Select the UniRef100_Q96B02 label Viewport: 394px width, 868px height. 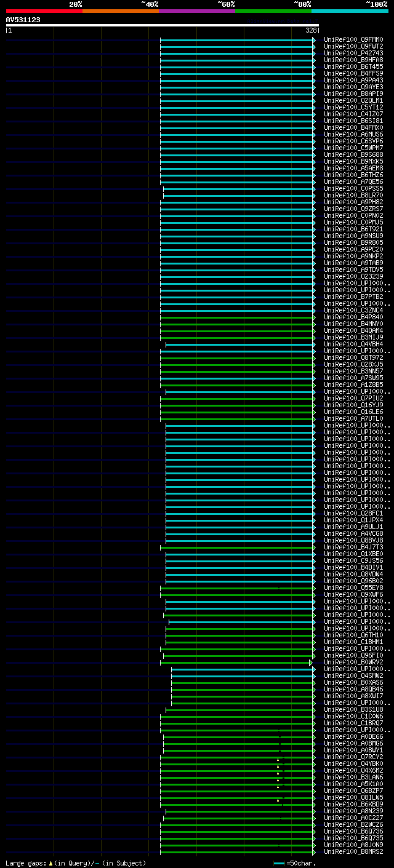(x=353, y=581)
